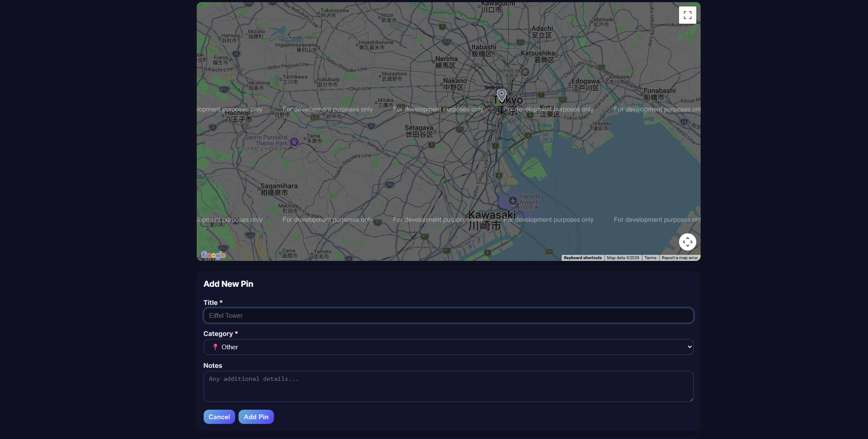Click the Kawasaki city label on map

tap(491, 220)
